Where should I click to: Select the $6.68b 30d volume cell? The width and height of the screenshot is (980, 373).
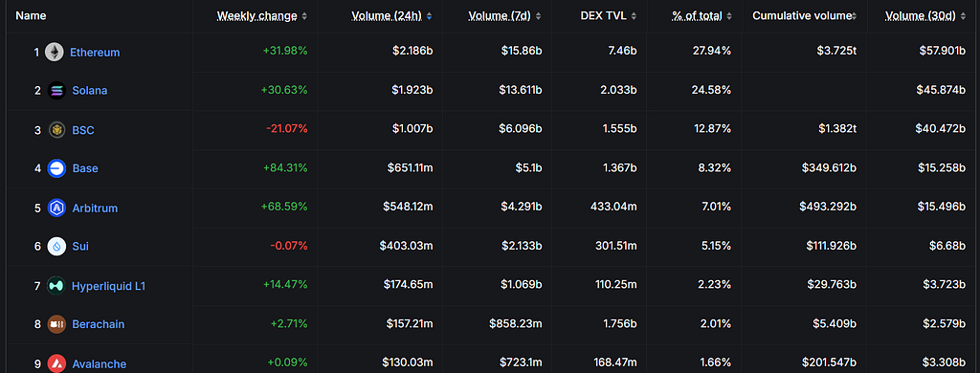pos(947,246)
